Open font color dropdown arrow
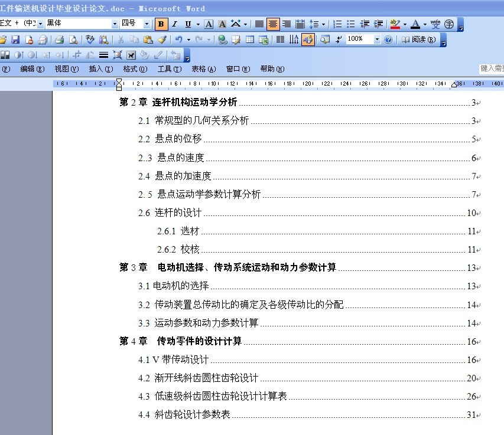The image size is (504, 435). [x=425, y=24]
